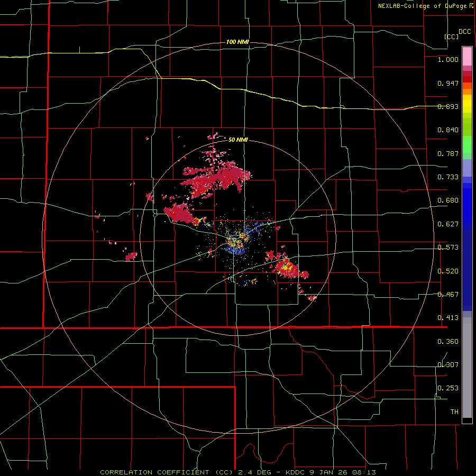
Task: Click the 0.680 scale label
Action: (x=448, y=200)
